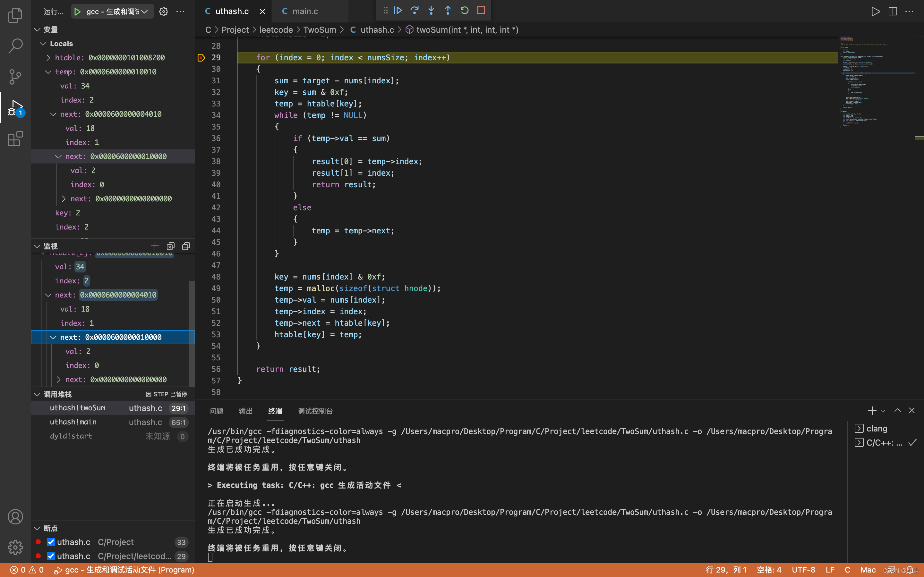Collapse the temp variable in Locals
This screenshot has height=577, width=924.
tap(48, 72)
